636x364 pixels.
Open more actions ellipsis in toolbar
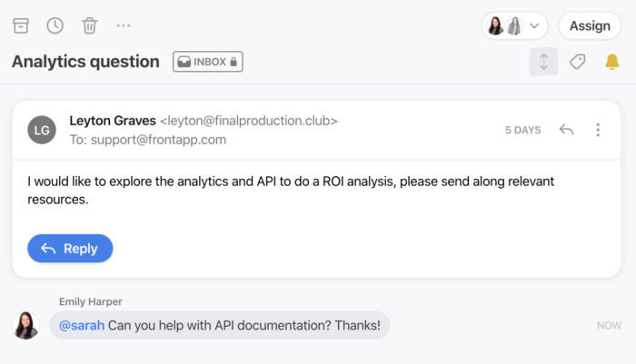[124, 25]
